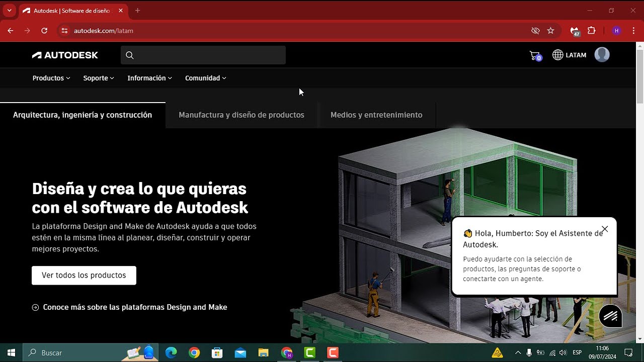
Task: Open orange Camtasia recorder in taskbar
Action: 333,352
